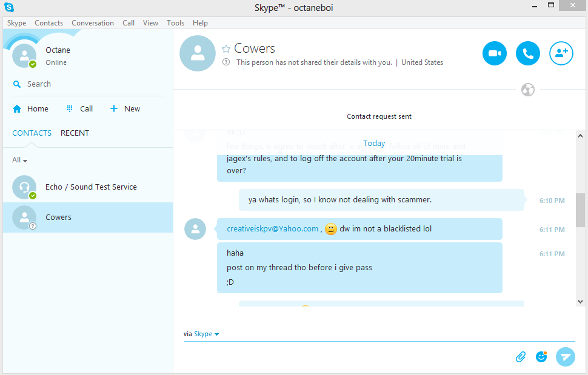
Task: Open the View menu
Action: [x=150, y=23]
